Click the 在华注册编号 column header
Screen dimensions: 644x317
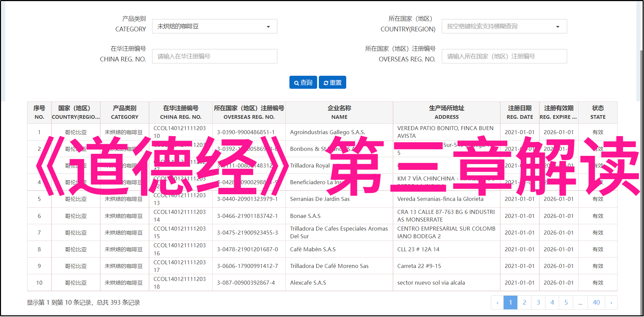click(x=181, y=112)
